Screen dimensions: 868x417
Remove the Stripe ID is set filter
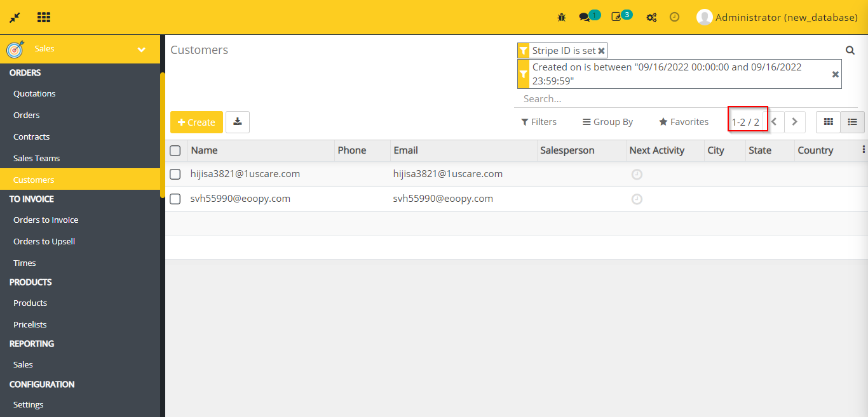601,50
